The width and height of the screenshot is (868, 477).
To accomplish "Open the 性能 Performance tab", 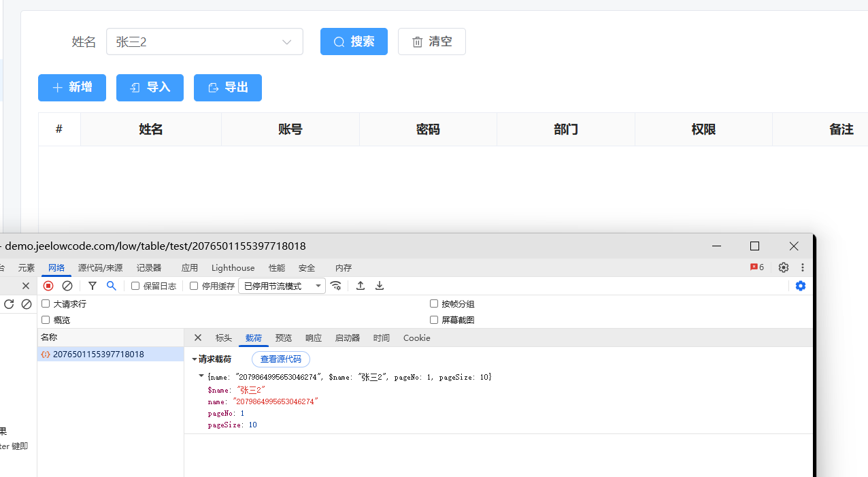I will [277, 267].
